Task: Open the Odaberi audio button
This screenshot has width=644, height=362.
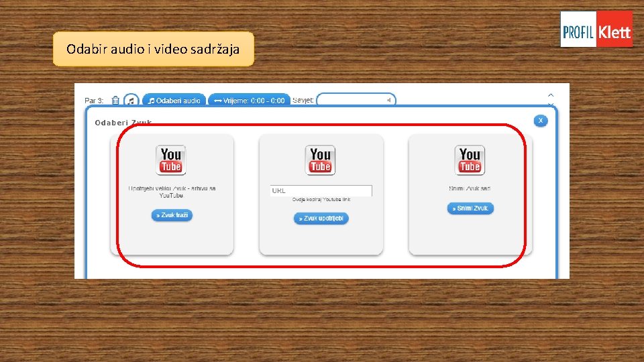Action: coord(174,100)
